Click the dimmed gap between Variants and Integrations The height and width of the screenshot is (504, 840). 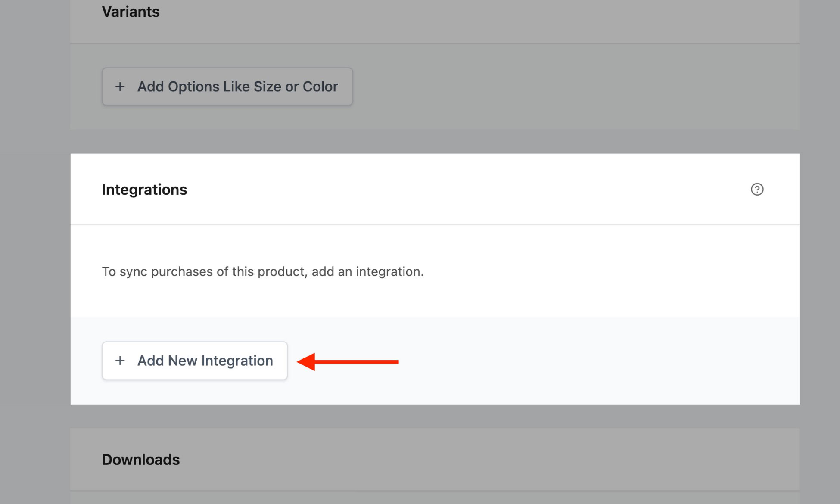[x=435, y=141]
